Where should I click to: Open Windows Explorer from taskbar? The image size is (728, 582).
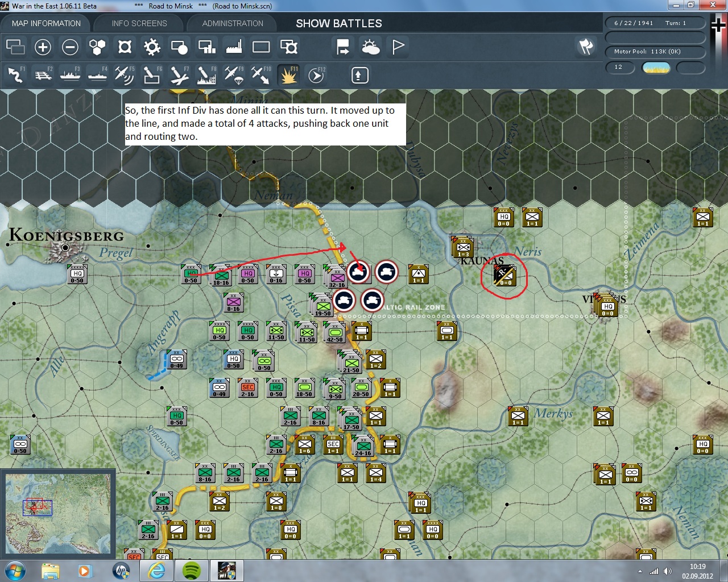pos(51,571)
